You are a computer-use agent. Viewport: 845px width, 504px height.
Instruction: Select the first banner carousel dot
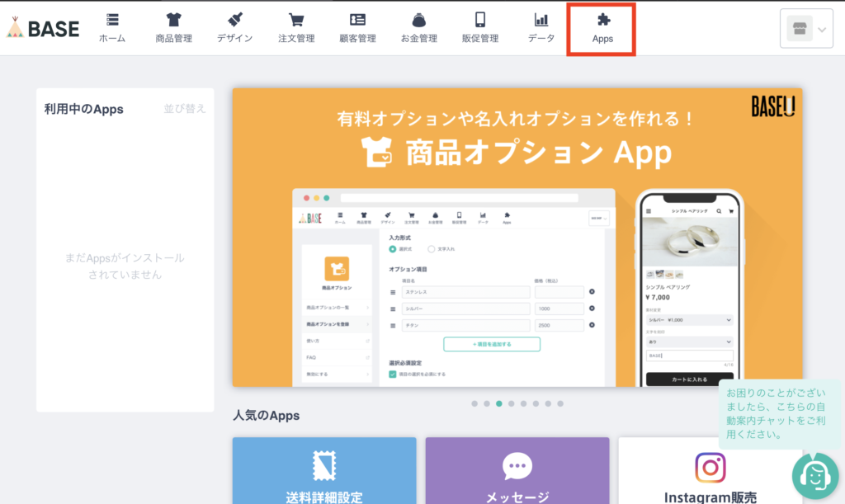pos(474,403)
